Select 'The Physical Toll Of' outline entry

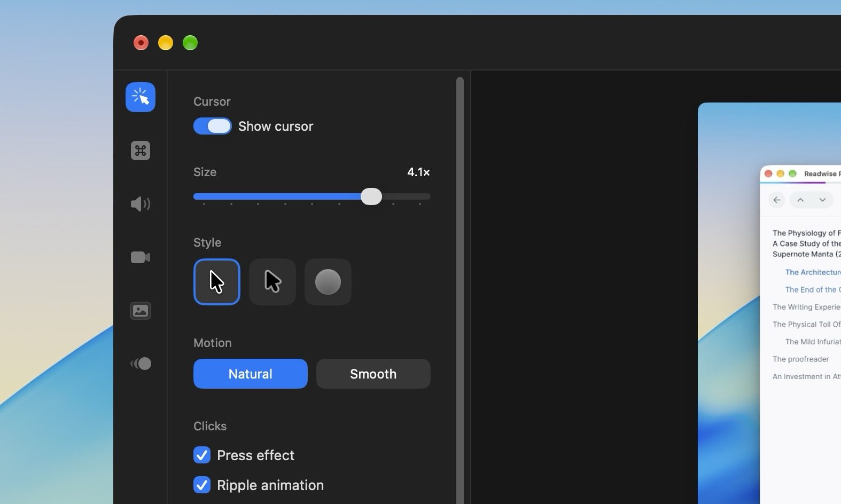coord(807,325)
